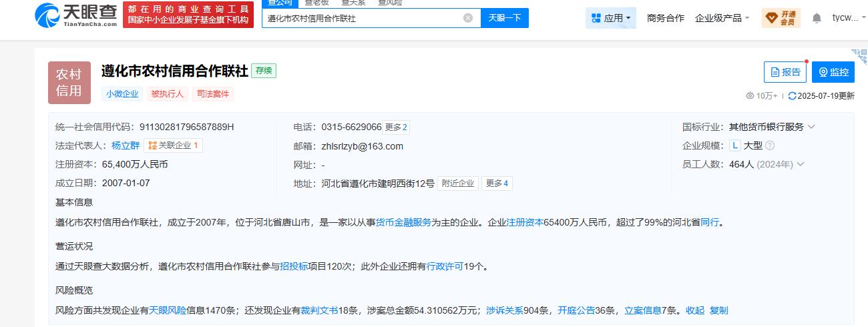Click the 存续 status badge
This screenshot has height=327, width=868.
[x=264, y=70]
